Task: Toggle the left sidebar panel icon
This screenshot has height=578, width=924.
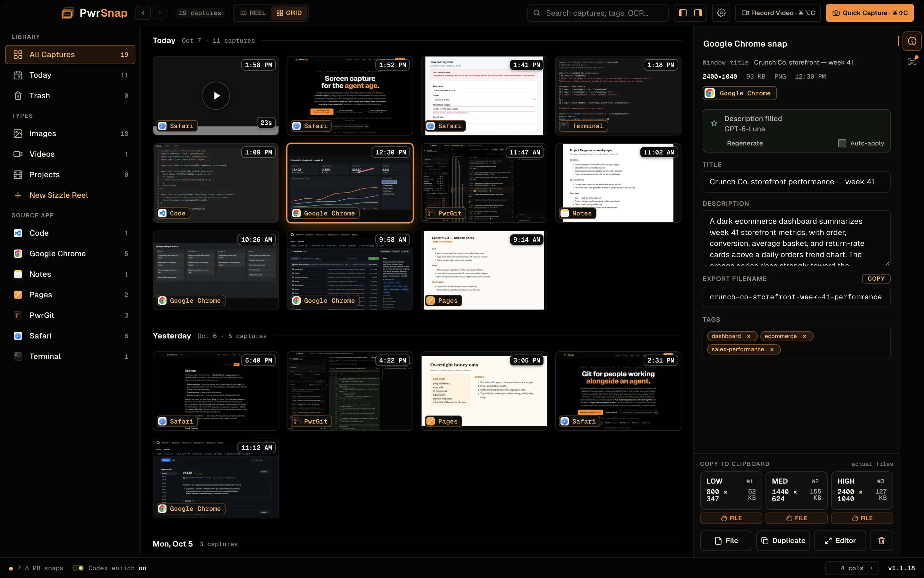Action: tap(683, 13)
